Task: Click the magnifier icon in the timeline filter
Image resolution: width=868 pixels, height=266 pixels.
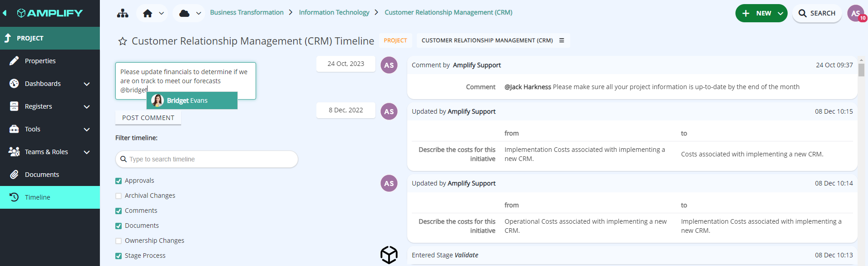Action: pyautogui.click(x=123, y=159)
